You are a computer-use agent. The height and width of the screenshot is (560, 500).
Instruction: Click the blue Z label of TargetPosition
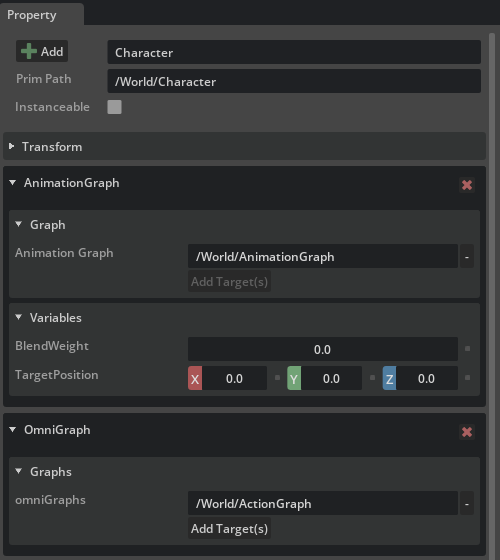pos(389,378)
